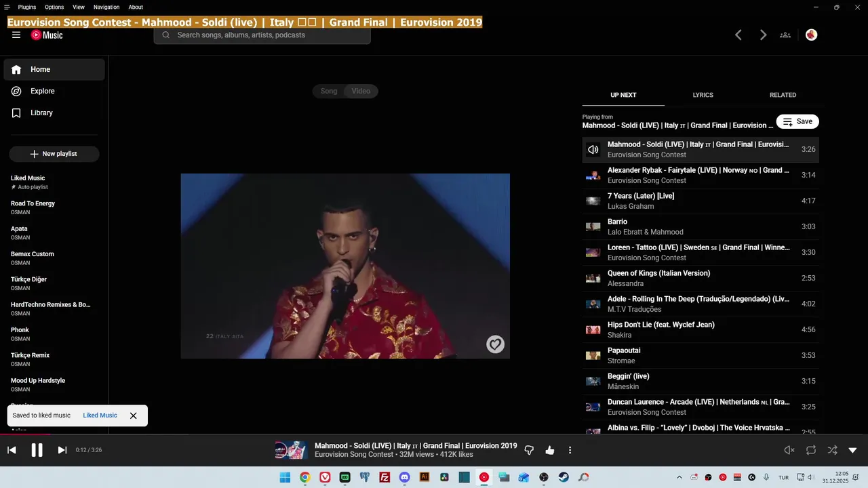Select the RELATED tab
The height and width of the screenshot is (488, 868).
coord(783,95)
